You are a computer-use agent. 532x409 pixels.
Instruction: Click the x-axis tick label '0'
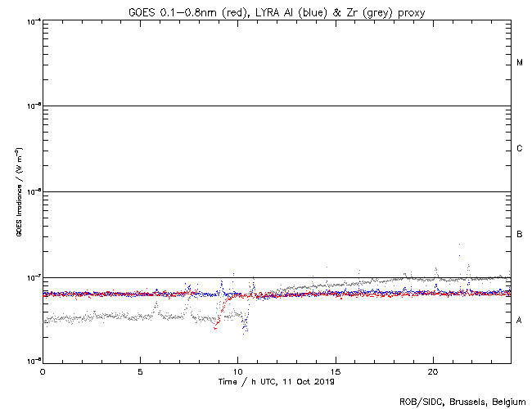(43, 372)
